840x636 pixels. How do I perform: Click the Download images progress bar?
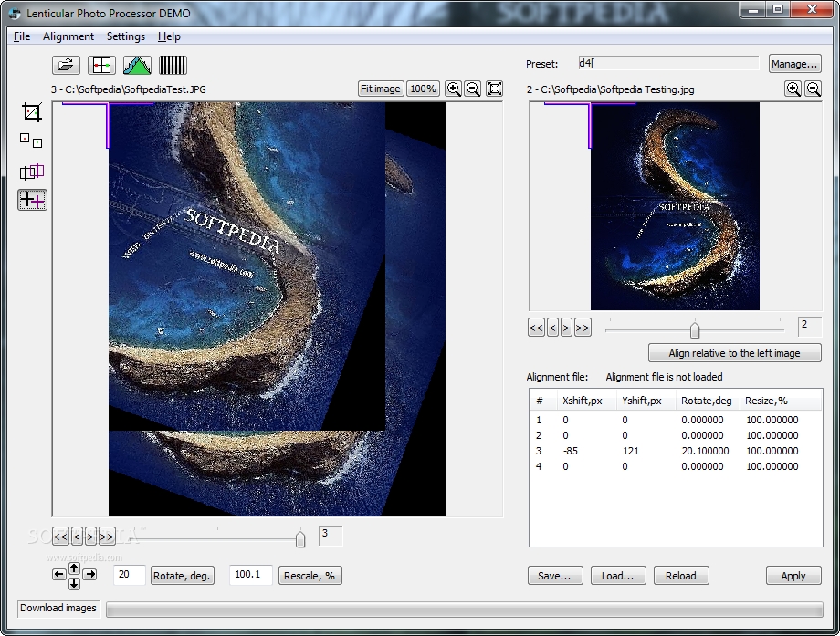pyautogui.click(x=465, y=610)
